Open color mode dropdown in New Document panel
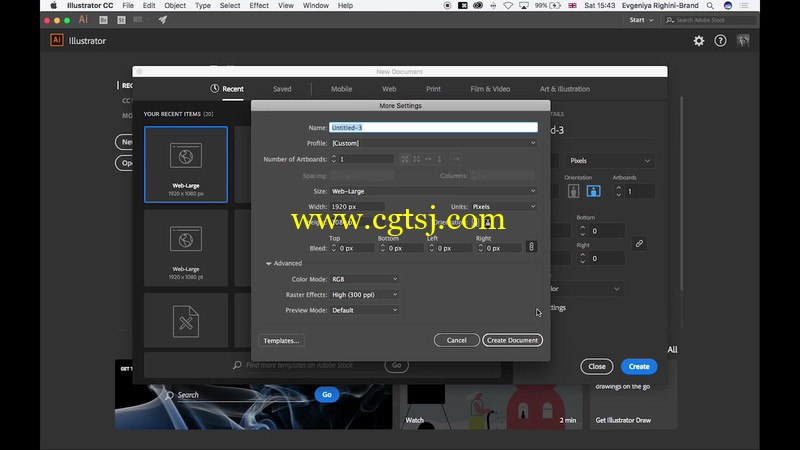800x450 pixels. click(x=586, y=289)
